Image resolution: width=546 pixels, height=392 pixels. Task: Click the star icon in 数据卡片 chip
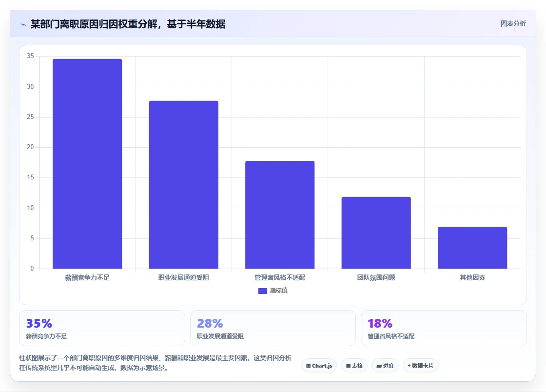pyautogui.click(x=409, y=366)
